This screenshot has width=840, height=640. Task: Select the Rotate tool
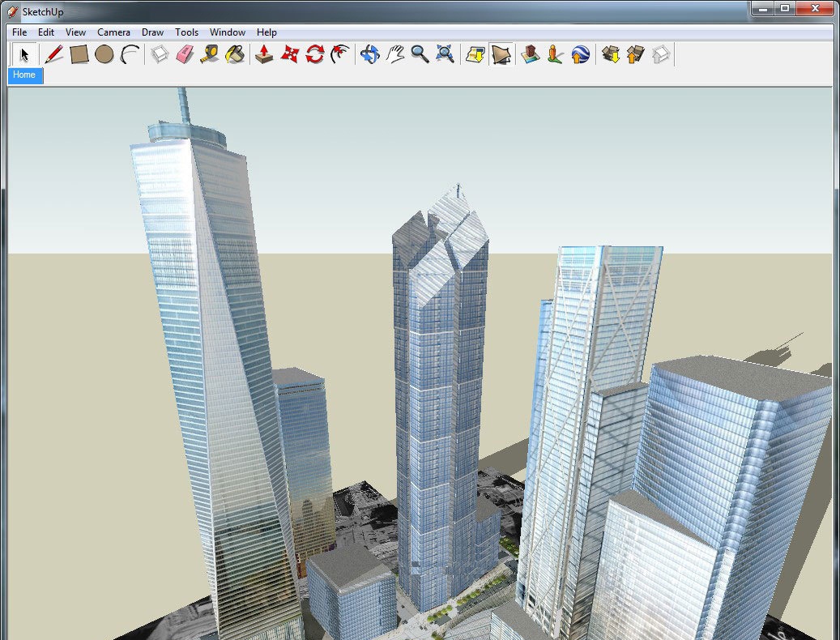(315, 54)
